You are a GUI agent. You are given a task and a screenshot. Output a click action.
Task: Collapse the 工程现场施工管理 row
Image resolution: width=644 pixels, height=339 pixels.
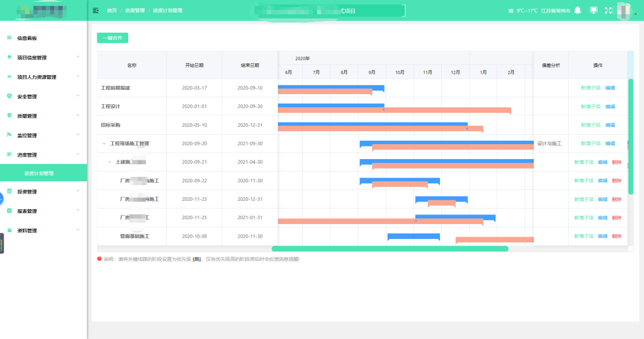104,144
